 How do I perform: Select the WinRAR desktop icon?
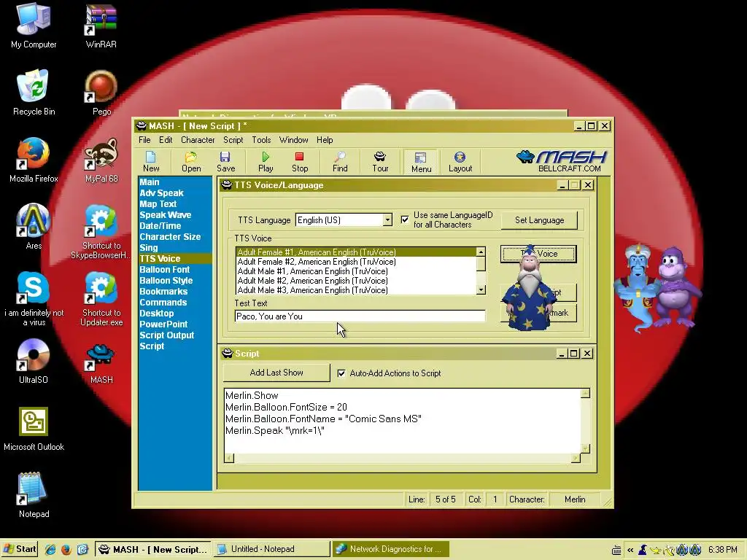pyautogui.click(x=101, y=26)
